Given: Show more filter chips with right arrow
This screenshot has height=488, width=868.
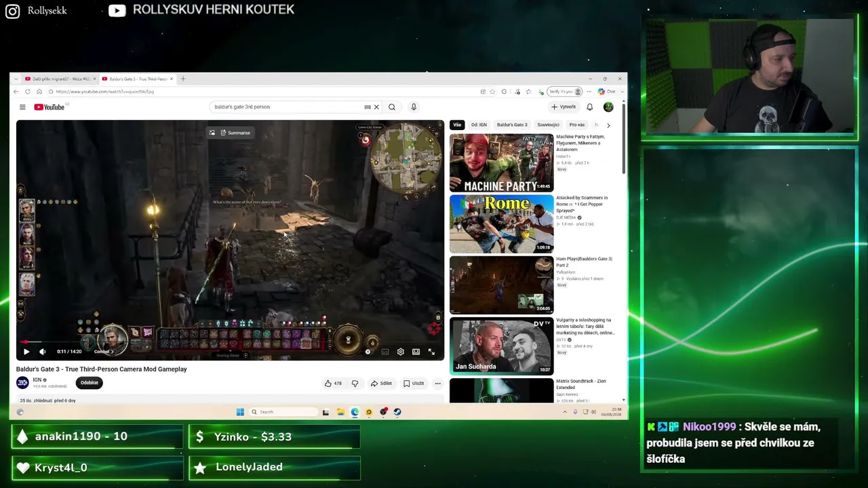Looking at the screenshot, I should [x=608, y=125].
